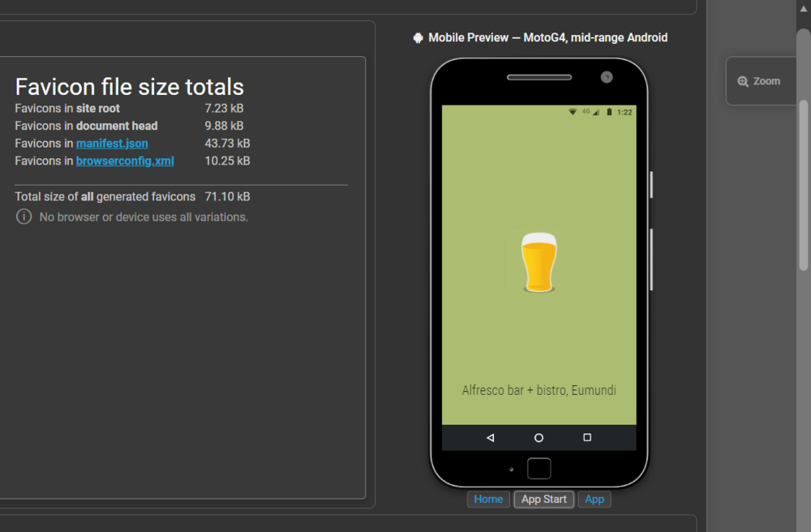This screenshot has height=532, width=811.
Task: Click the info icon beside the browser note
Action: (24, 217)
